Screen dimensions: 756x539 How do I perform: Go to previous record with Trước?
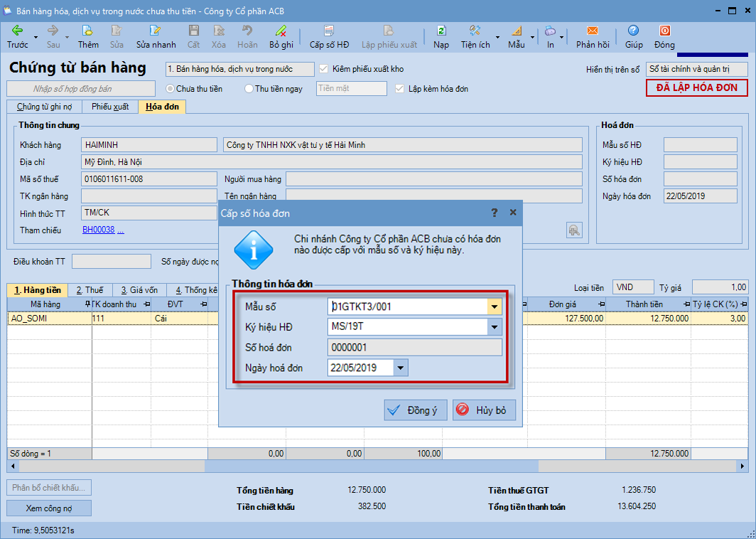point(17,37)
